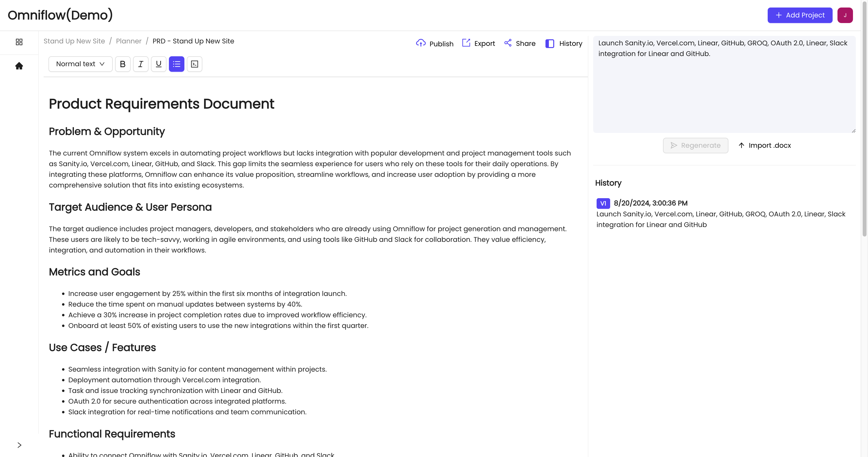The image size is (868, 457).
Task: Toggle bold formatting
Action: (x=123, y=64)
